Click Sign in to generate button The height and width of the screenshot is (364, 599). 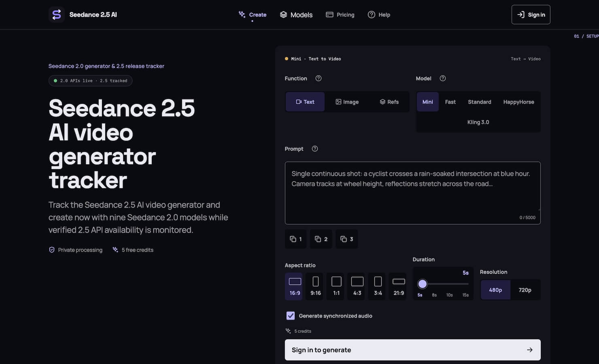tap(413, 350)
